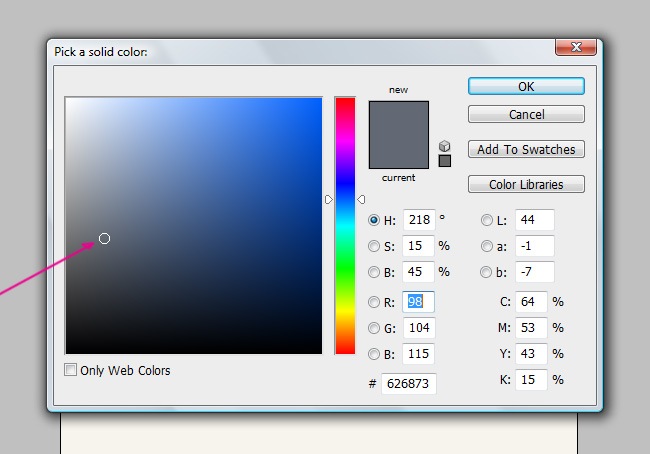The width and height of the screenshot is (650, 454).
Task: Click the Cancel button
Action: click(x=526, y=114)
